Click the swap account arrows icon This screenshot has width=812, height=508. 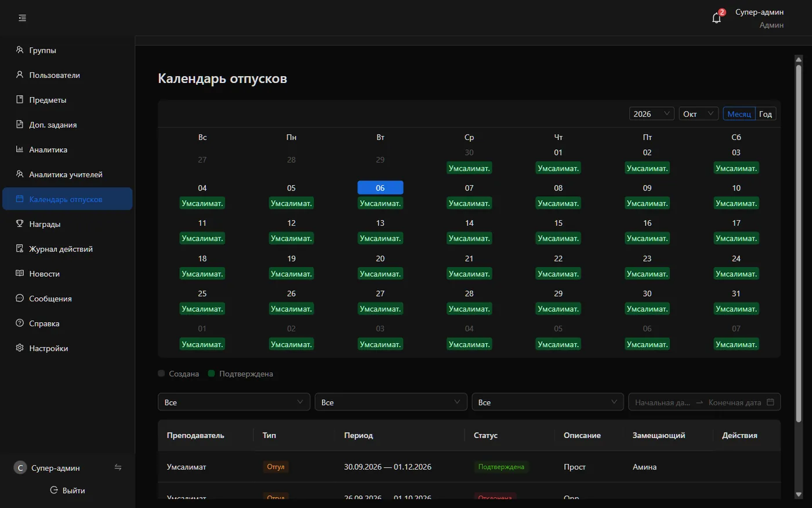click(118, 467)
